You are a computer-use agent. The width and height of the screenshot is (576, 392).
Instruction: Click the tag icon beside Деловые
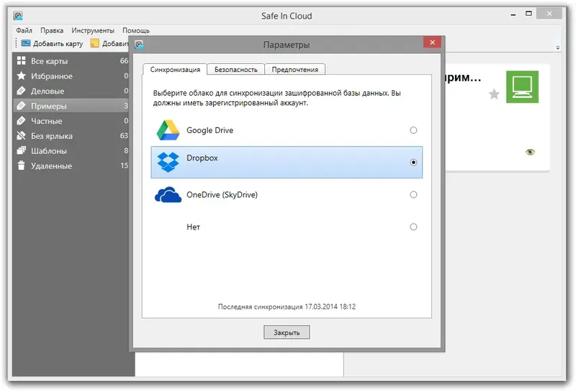(22, 91)
